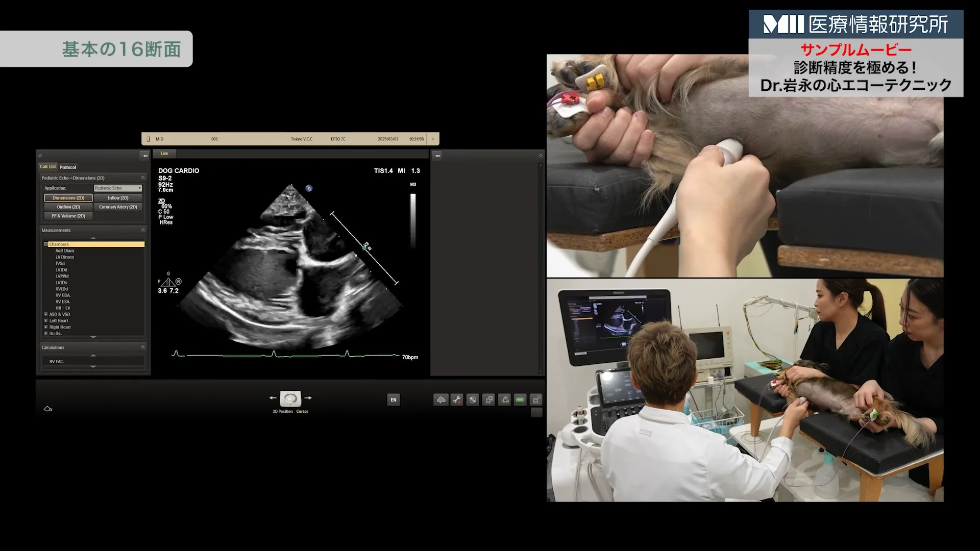The height and width of the screenshot is (551, 980).
Task: Click Measurements list down arrow
Action: click(93, 337)
